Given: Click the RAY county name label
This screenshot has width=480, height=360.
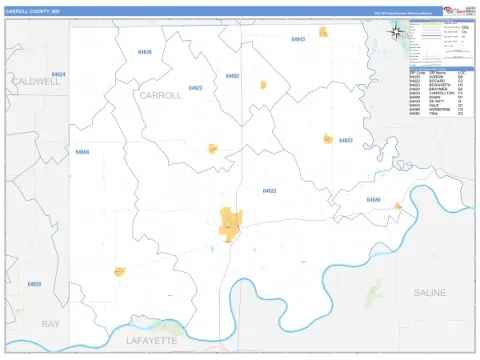Looking at the screenshot, I should click(x=50, y=324).
